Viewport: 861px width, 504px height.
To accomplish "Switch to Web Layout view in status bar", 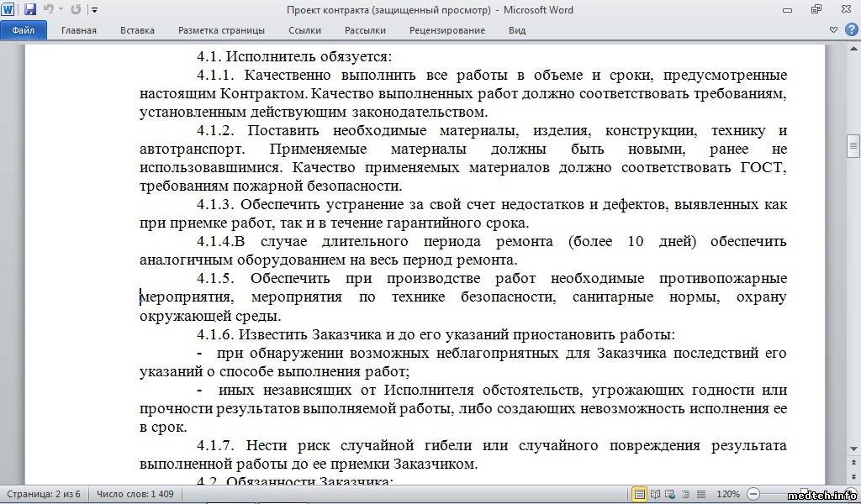I will pos(669,494).
